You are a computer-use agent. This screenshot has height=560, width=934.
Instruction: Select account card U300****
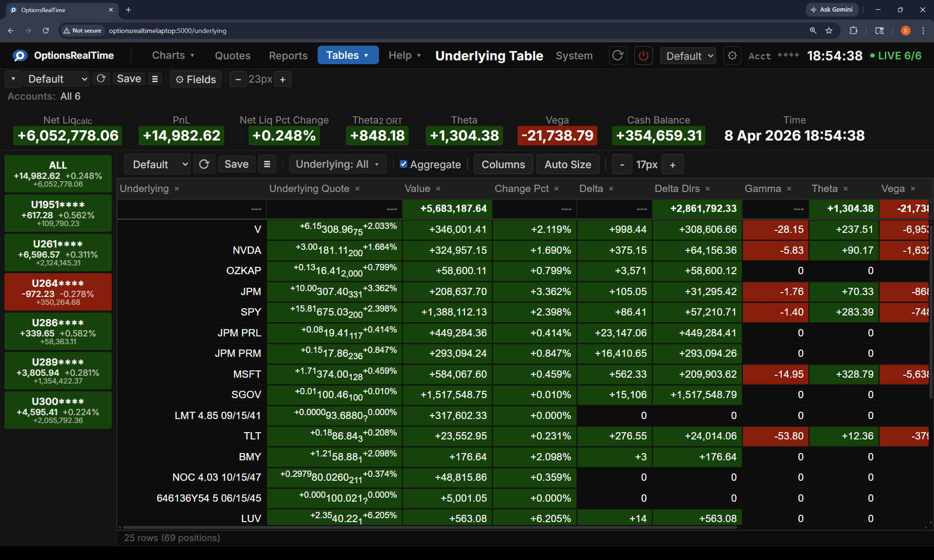pyautogui.click(x=58, y=410)
